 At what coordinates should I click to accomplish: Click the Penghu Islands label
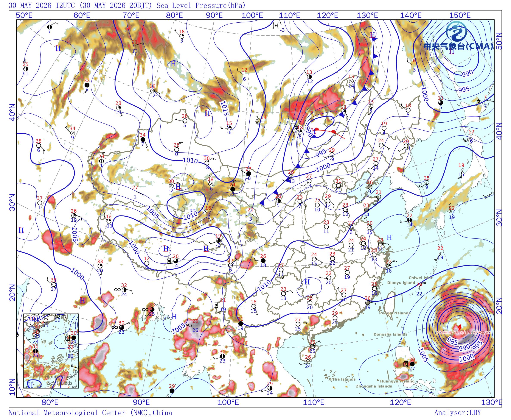click(395, 313)
